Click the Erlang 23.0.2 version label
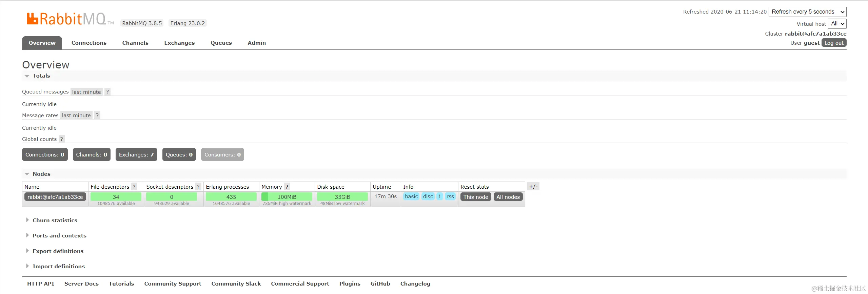 [188, 23]
